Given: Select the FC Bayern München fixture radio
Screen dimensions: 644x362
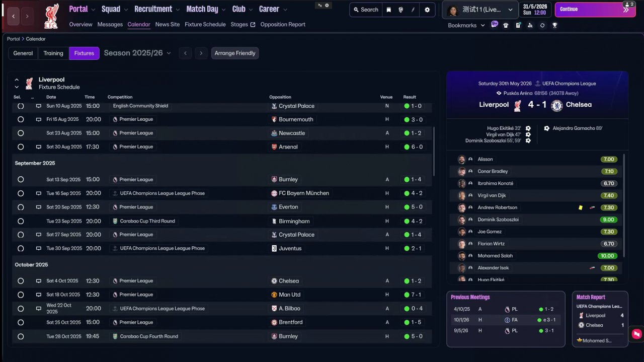Looking at the screenshot, I should pos(21,193).
